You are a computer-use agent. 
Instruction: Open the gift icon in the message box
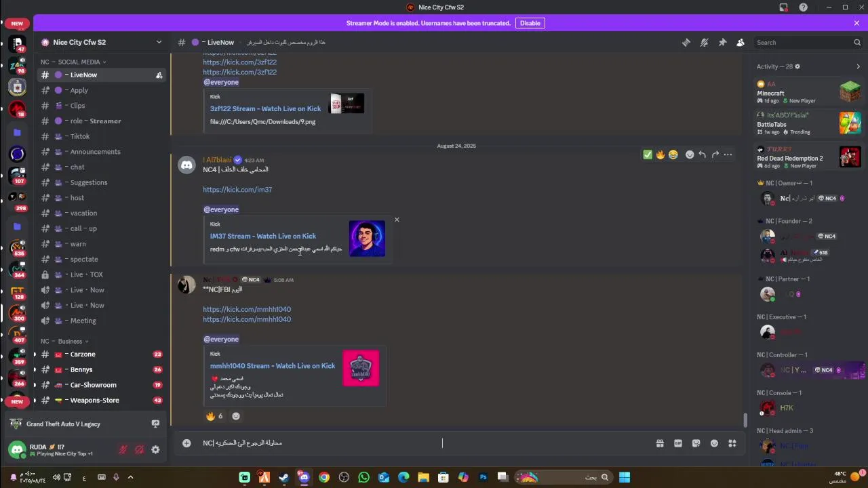pos(660,443)
